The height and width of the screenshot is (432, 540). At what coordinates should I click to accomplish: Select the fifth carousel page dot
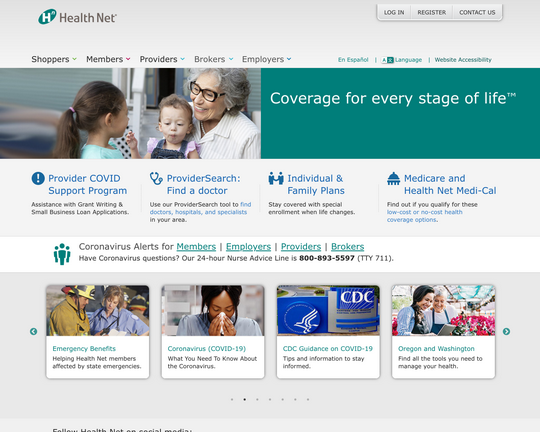coord(283,400)
